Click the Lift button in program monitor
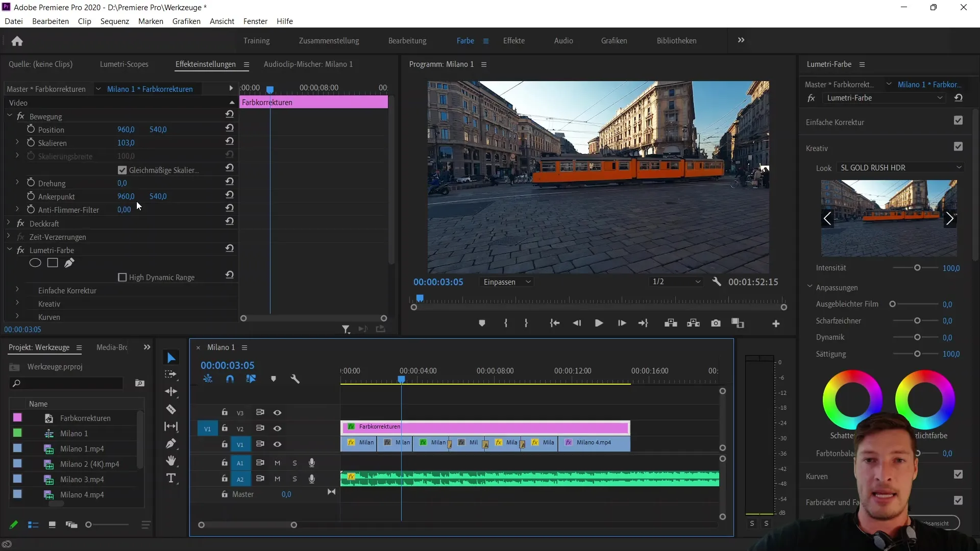The image size is (980, 551). 671,323
